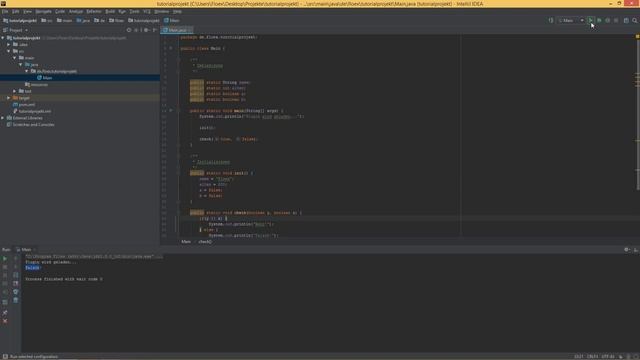Collapse the main folder in tree
This screenshot has height=360, width=640.
pos(15,58)
